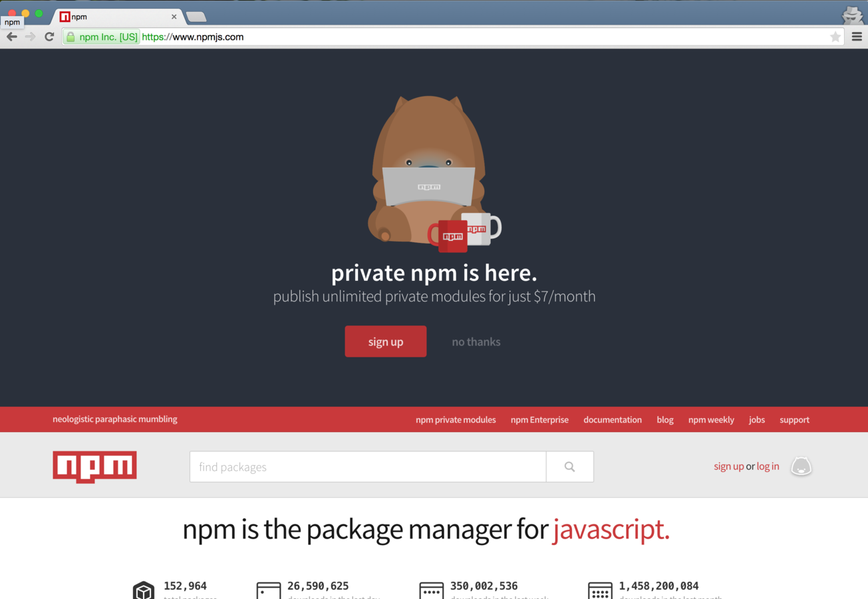Click the browser back arrow
Viewport: 868px width, 599px height.
11,37
